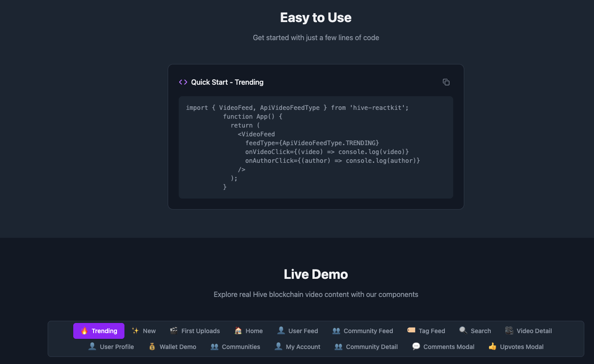
Task: Click the speech bubble icon for Comments Modal
Action: [x=416, y=346]
